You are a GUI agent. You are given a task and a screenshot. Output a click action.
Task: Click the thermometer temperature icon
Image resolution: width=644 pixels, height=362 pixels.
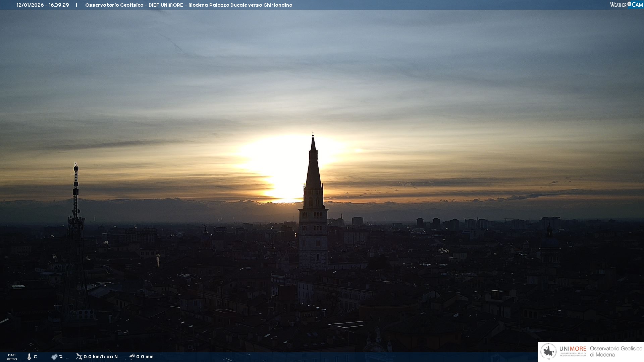(x=29, y=357)
